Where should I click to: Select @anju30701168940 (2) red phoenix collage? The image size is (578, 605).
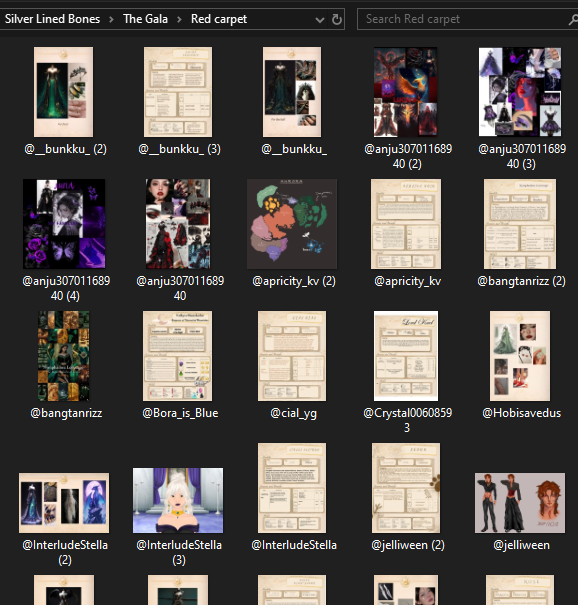click(x=406, y=92)
